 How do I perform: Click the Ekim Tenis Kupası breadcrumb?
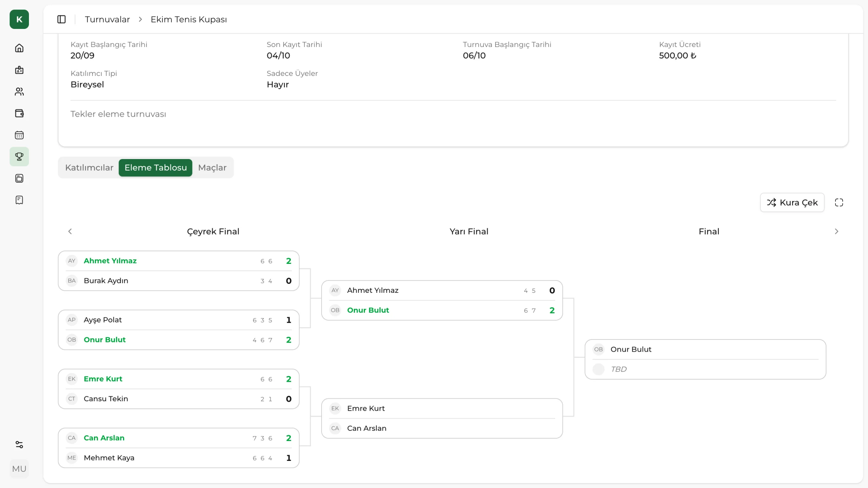[x=189, y=20]
